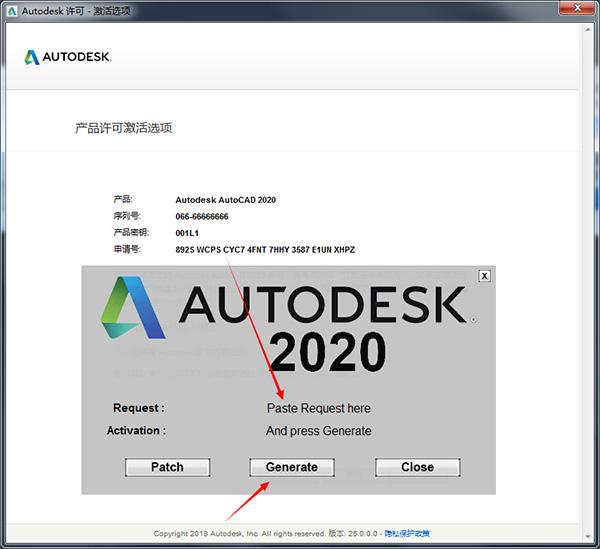Close the Autodesk license window
Viewport: 600px width, 549px height.
577,8
